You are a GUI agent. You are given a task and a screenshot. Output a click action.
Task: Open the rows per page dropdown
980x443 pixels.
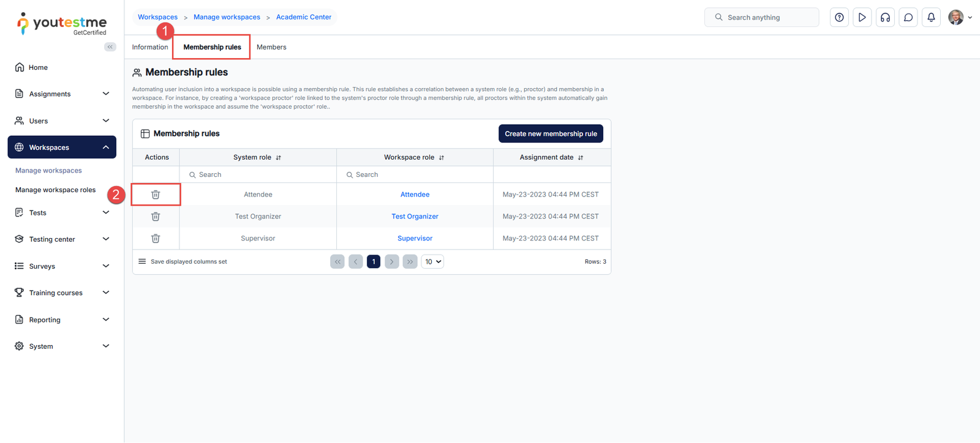point(432,262)
